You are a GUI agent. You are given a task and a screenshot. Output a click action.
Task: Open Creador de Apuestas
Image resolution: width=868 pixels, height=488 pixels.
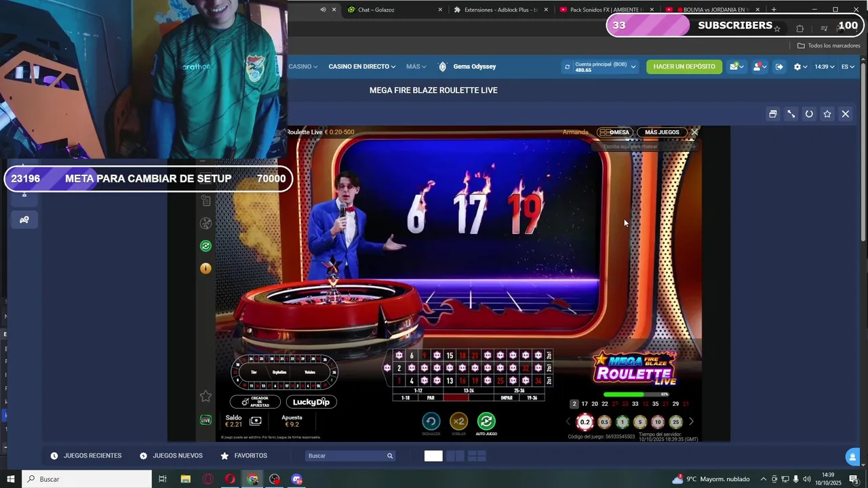pyautogui.click(x=255, y=402)
